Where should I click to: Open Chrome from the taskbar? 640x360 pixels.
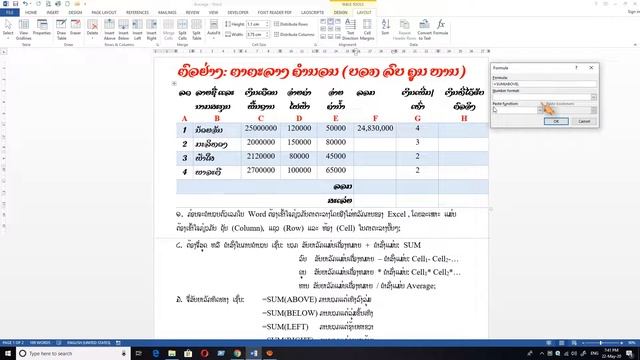tap(237, 353)
